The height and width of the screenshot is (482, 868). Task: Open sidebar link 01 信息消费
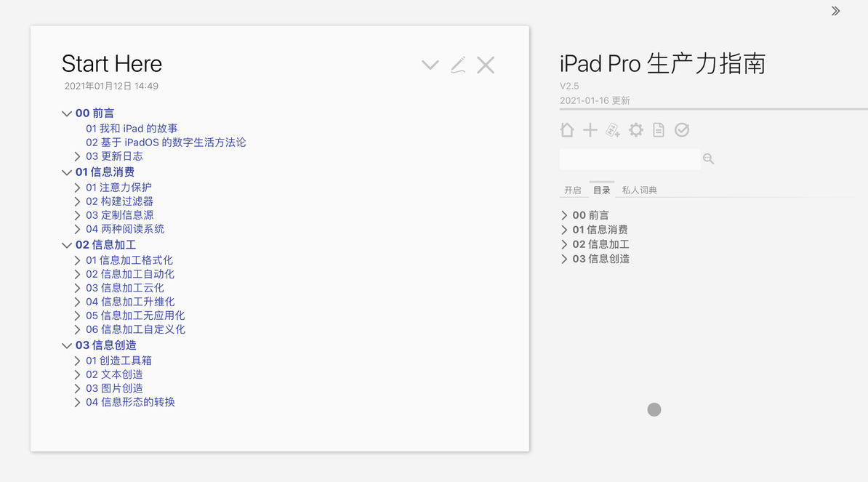pyautogui.click(x=600, y=230)
